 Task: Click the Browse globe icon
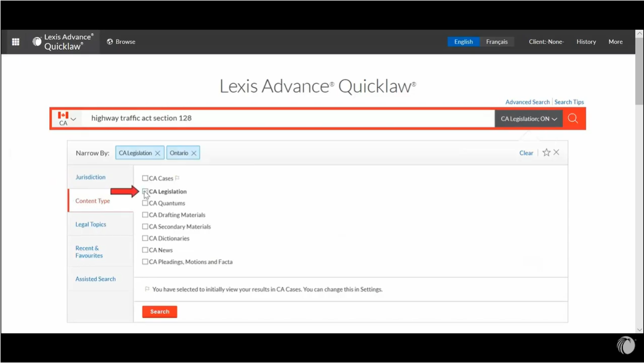tap(110, 42)
